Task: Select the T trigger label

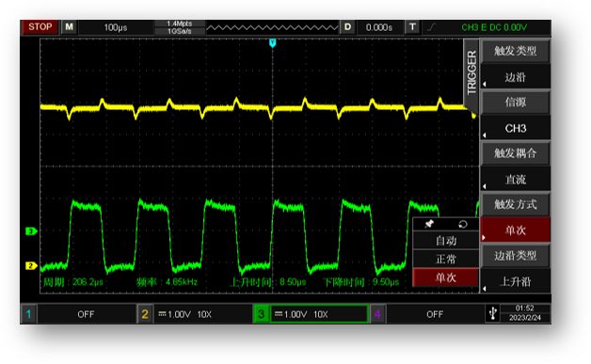Action: coord(412,27)
